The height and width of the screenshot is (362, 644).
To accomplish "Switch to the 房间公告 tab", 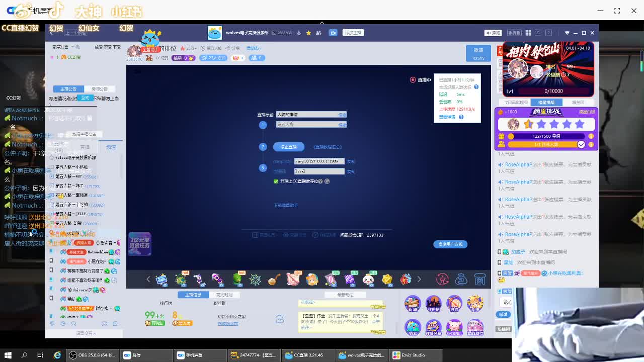I will pyautogui.click(x=100, y=89).
